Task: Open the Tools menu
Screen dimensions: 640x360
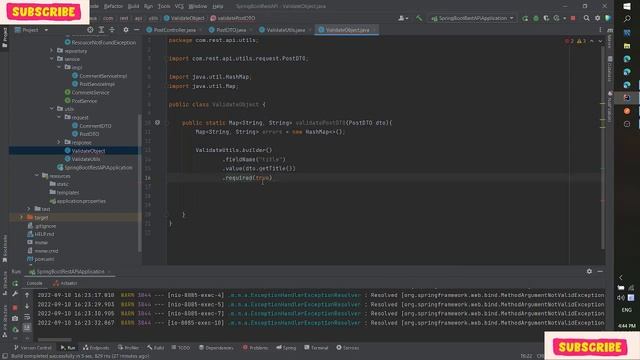Action: (164, 6)
